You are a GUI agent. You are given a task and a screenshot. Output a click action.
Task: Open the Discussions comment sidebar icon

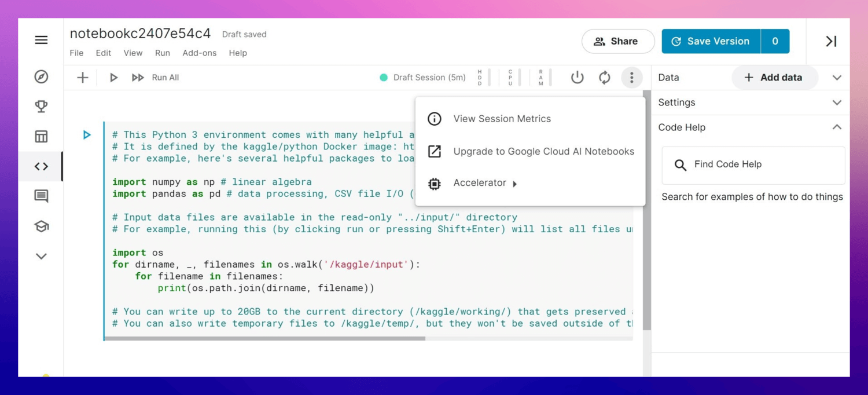click(41, 196)
